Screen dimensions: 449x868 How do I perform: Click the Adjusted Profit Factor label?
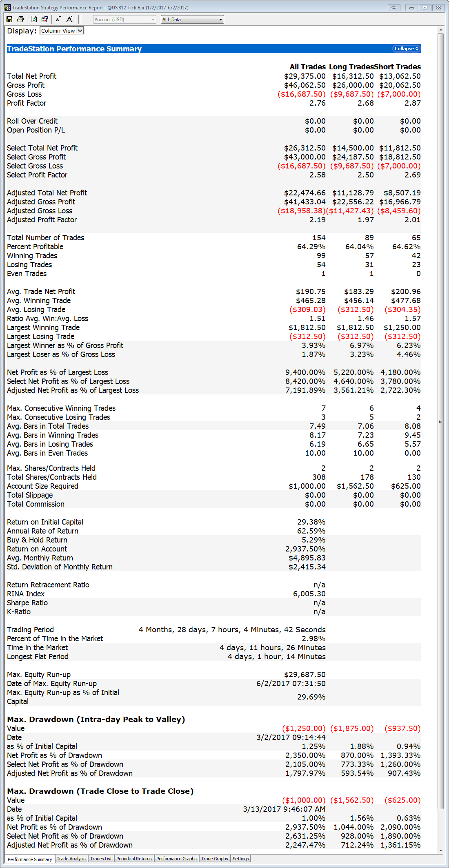pyautogui.click(x=42, y=220)
